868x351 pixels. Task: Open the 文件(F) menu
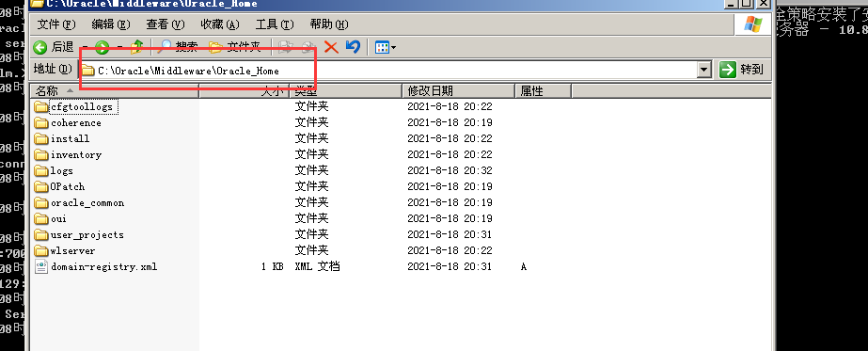pyautogui.click(x=55, y=24)
